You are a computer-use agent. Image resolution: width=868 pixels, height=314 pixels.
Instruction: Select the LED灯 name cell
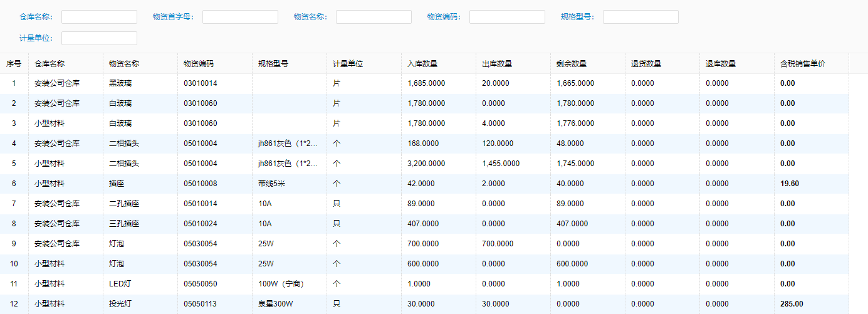(118, 284)
